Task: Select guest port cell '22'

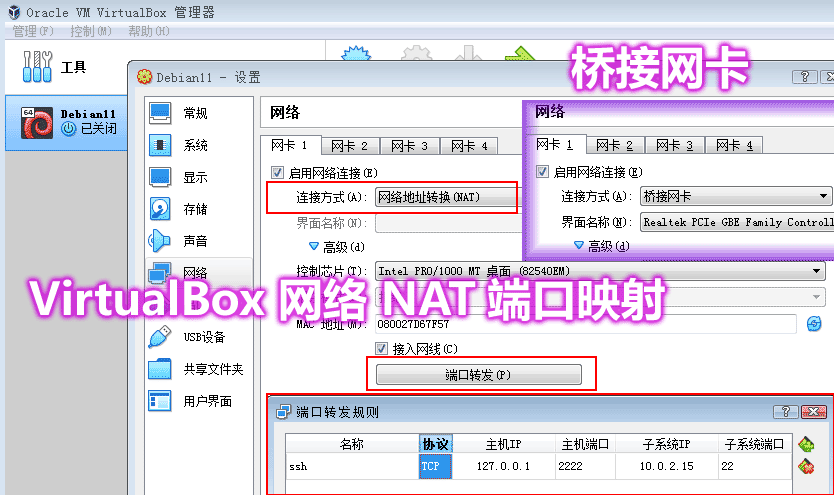Action: pyautogui.click(x=754, y=466)
